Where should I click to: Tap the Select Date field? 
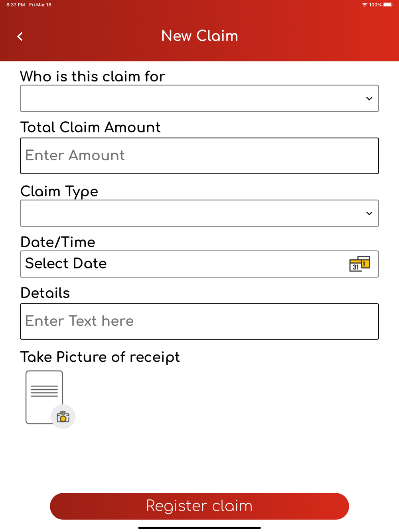click(x=199, y=264)
